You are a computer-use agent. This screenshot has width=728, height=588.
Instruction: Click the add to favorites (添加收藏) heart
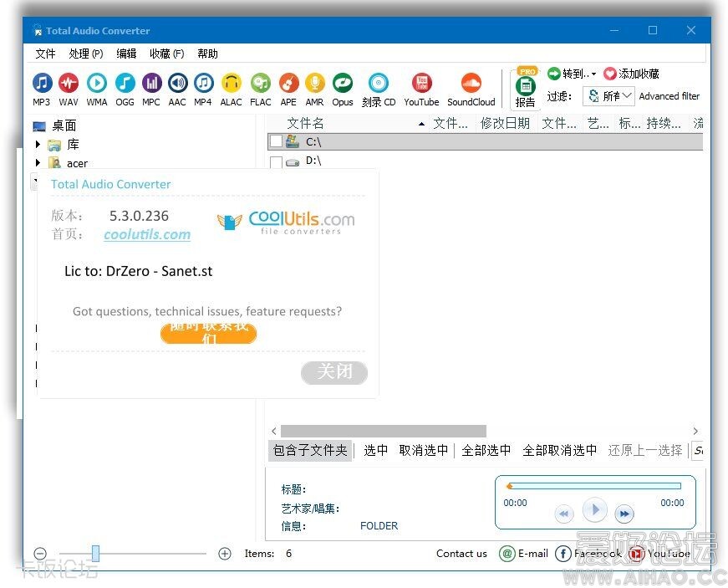609,74
